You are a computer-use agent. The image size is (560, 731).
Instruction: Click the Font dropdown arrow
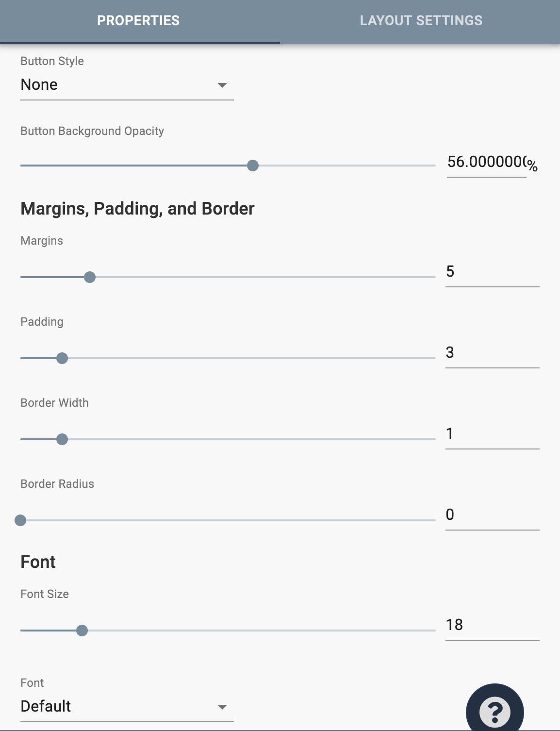[222, 707]
